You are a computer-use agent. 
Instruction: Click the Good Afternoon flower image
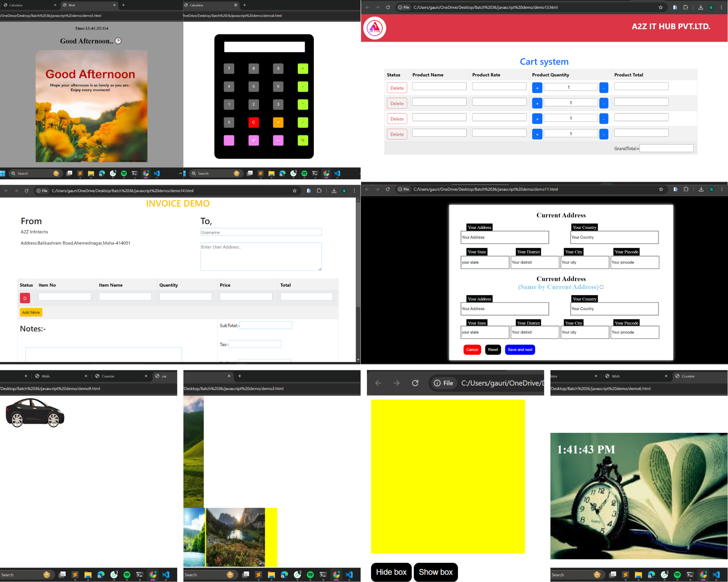click(91, 106)
